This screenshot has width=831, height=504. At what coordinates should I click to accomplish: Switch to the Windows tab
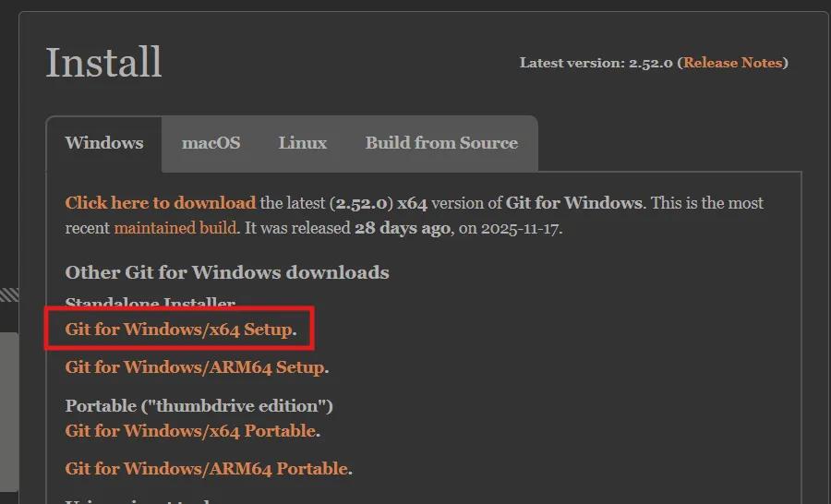click(104, 143)
